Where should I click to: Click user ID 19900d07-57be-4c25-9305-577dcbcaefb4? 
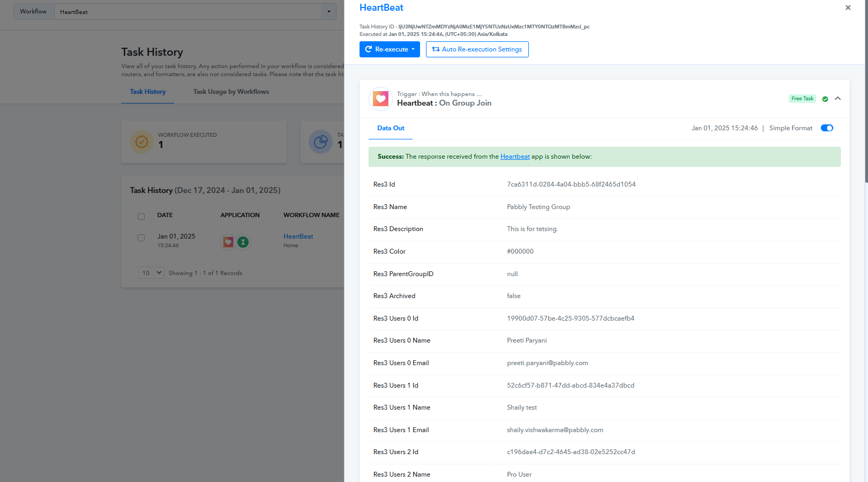pyautogui.click(x=571, y=318)
